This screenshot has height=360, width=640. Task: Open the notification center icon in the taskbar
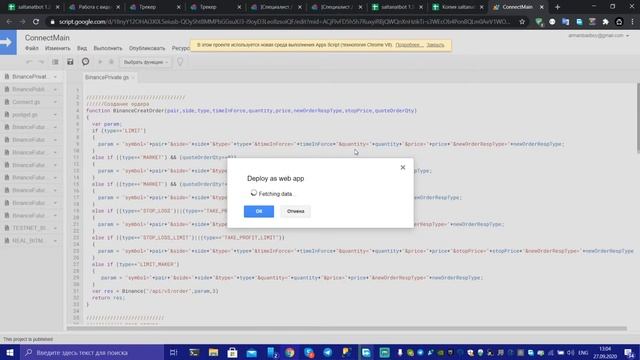click(x=629, y=352)
